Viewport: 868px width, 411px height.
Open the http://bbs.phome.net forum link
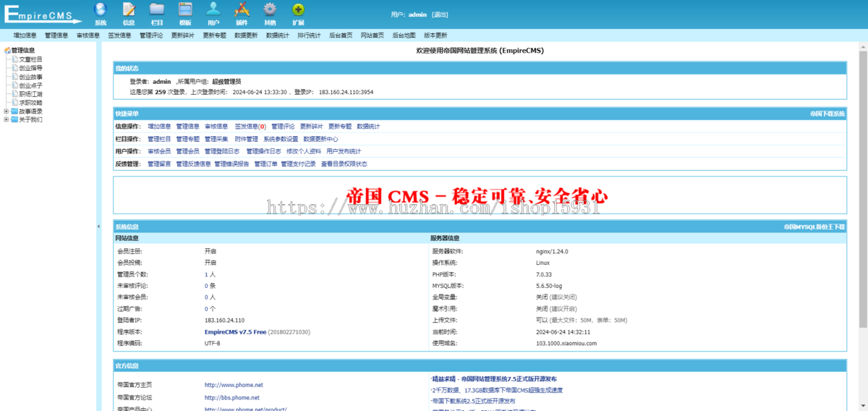coord(231,397)
